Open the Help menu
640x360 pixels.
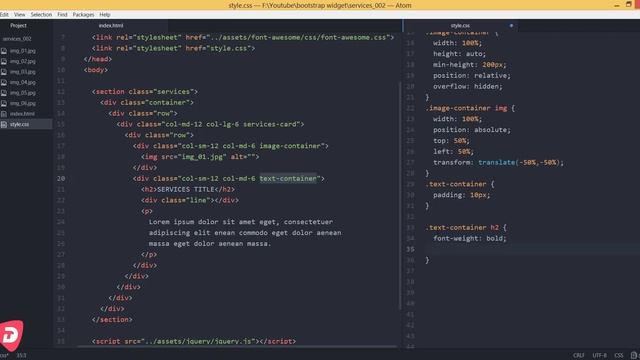[x=105, y=14]
